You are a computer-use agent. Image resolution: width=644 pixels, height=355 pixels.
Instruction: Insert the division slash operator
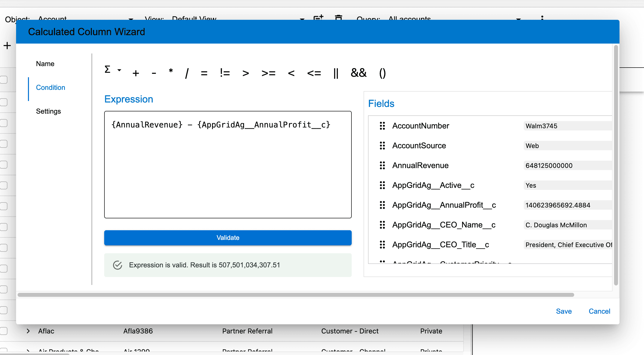(187, 73)
